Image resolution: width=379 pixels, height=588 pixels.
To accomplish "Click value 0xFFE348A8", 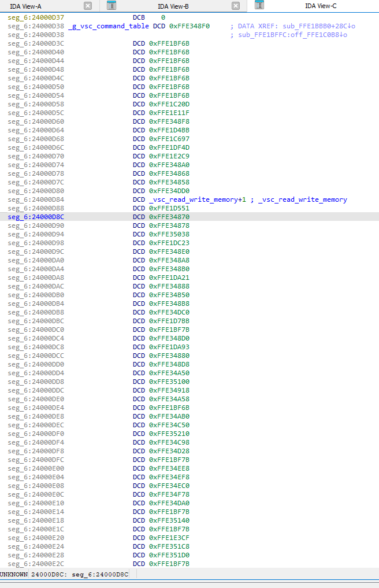I will [x=169, y=260].
